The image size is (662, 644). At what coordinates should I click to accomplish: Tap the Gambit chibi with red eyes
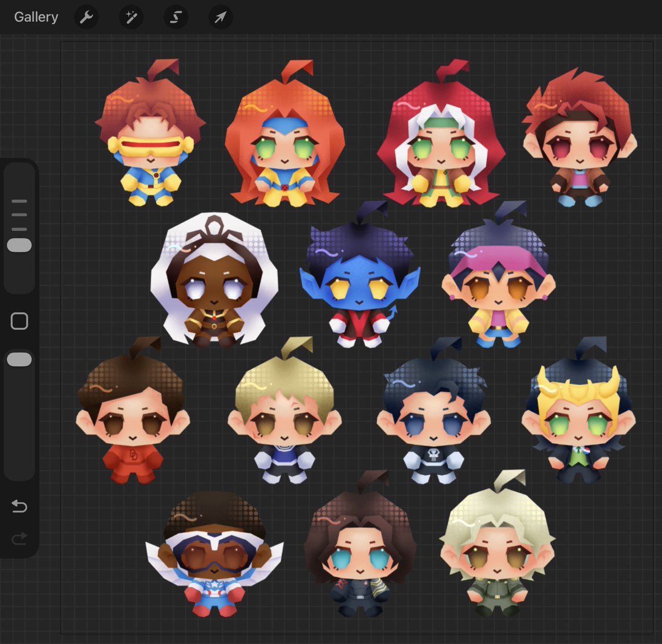[x=579, y=137]
